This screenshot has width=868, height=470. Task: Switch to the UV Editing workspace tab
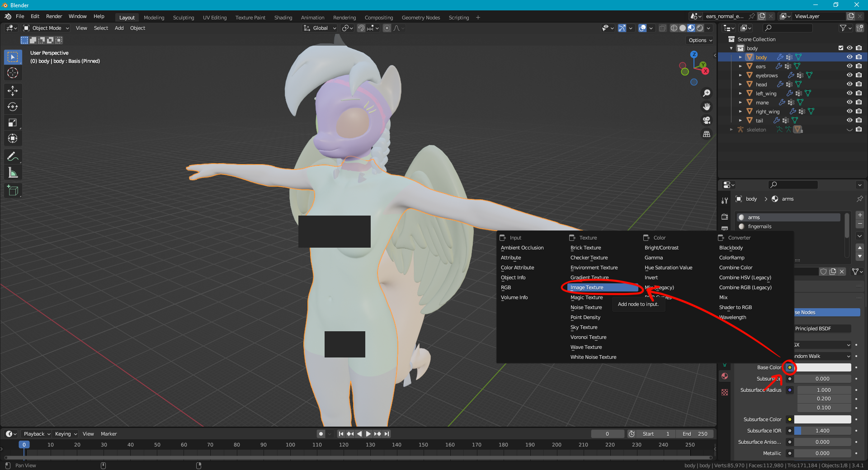[x=215, y=18]
